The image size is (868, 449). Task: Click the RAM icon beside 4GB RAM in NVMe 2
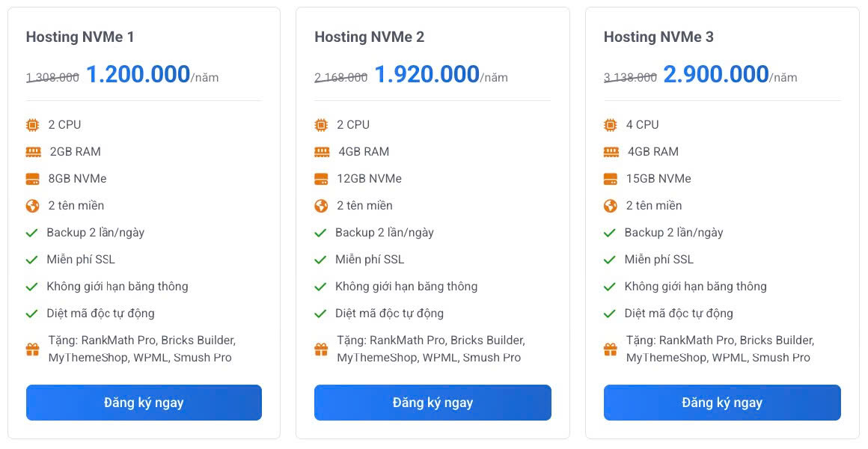tap(322, 152)
